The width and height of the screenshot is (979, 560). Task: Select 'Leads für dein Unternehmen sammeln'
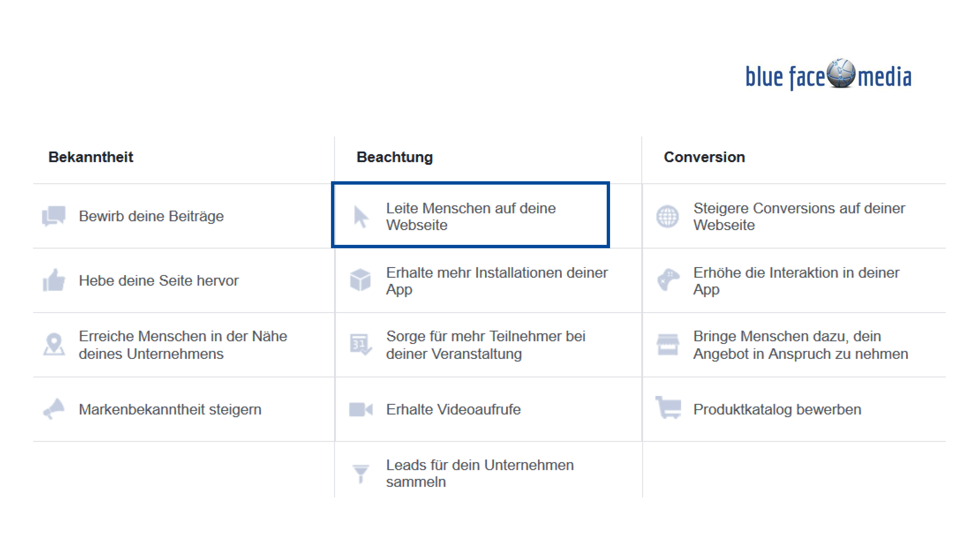pyautogui.click(x=480, y=474)
